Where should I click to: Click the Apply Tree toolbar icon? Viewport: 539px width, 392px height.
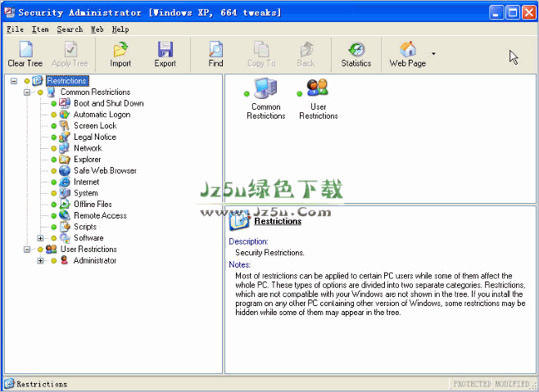click(x=70, y=49)
